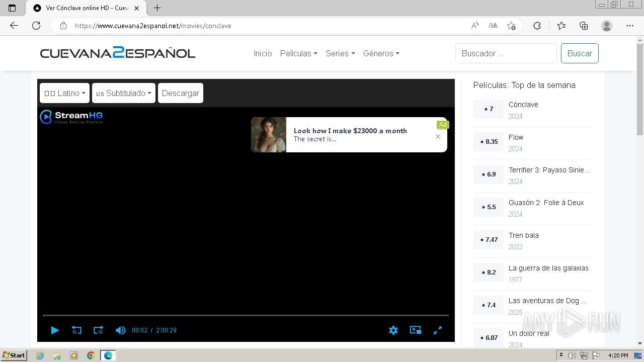Click the StreamHG logo
This screenshot has height=362, width=644.
click(71, 117)
